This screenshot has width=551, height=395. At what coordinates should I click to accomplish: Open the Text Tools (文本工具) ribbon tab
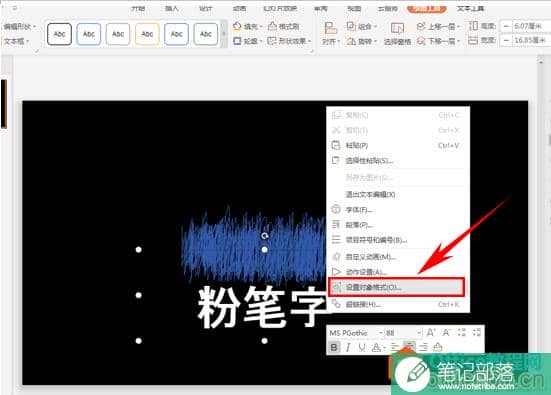click(470, 8)
